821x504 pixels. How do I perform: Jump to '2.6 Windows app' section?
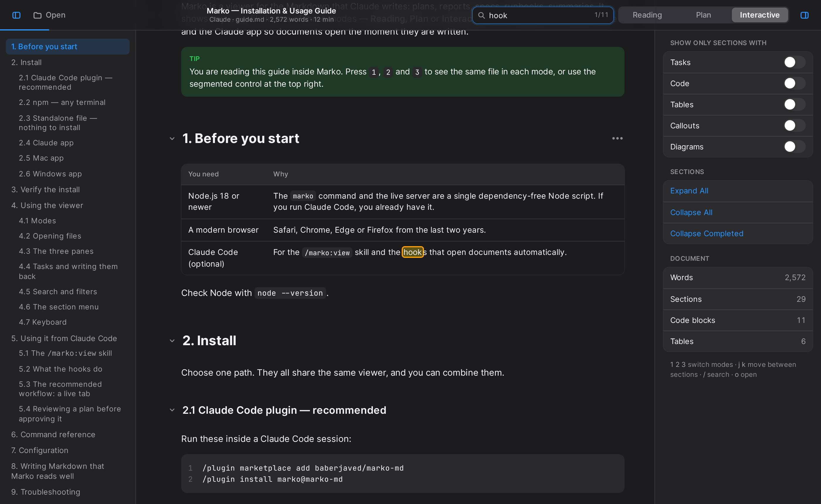pos(68,174)
